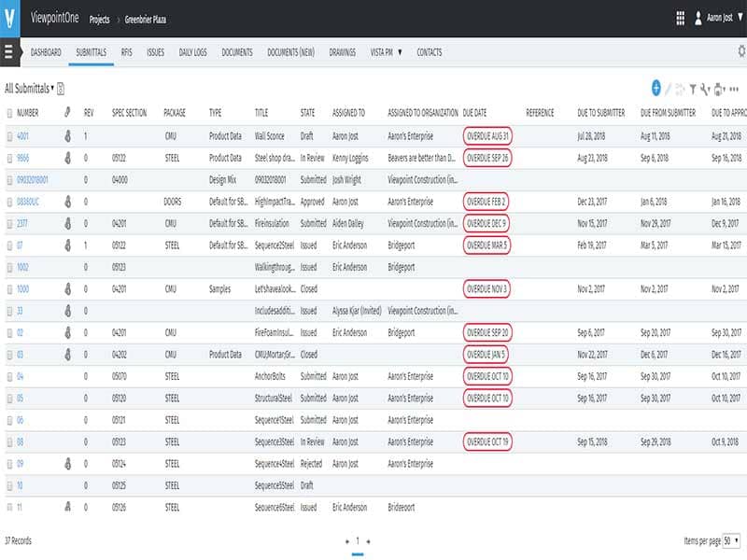Click the save view icon beside All Submittals
The image size is (747, 560).
[x=61, y=89]
